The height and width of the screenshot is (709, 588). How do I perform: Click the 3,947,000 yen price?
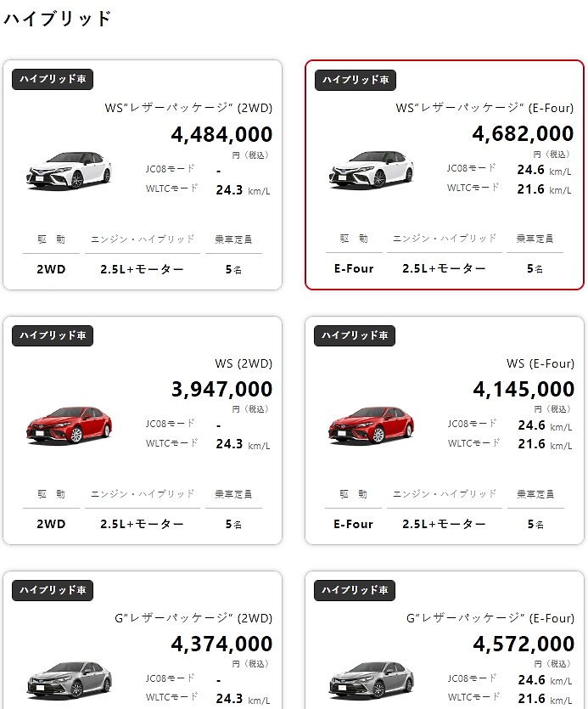click(221, 389)
